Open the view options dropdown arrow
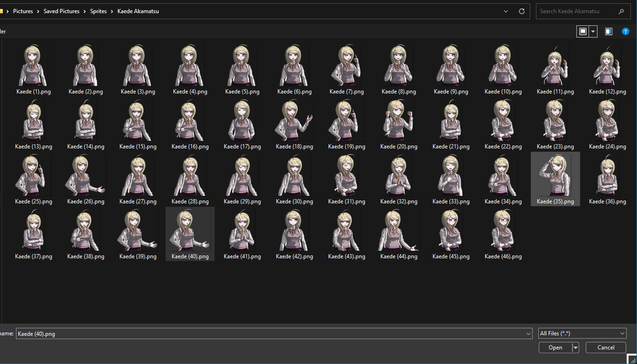 coord(593,31)
